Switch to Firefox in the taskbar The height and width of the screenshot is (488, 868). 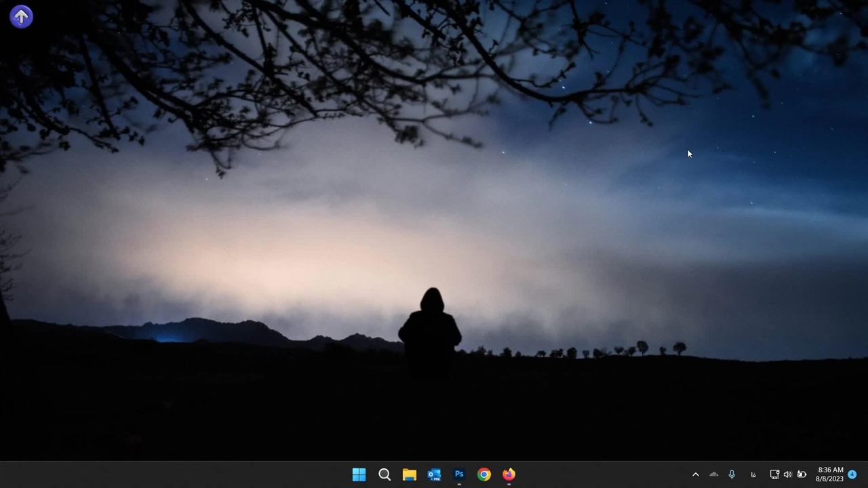pos(509,474)
